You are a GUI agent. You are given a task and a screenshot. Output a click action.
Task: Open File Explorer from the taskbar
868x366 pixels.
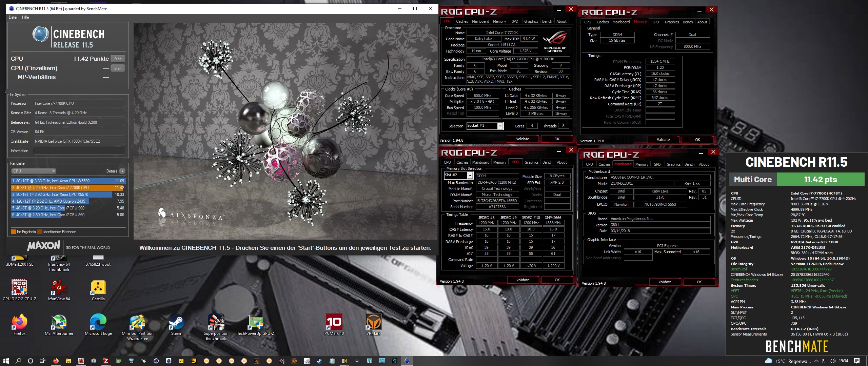pyautogui.click(x=68, y=361)
